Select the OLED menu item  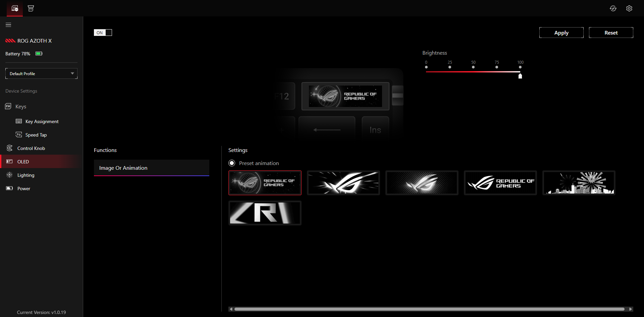(41, 161)
